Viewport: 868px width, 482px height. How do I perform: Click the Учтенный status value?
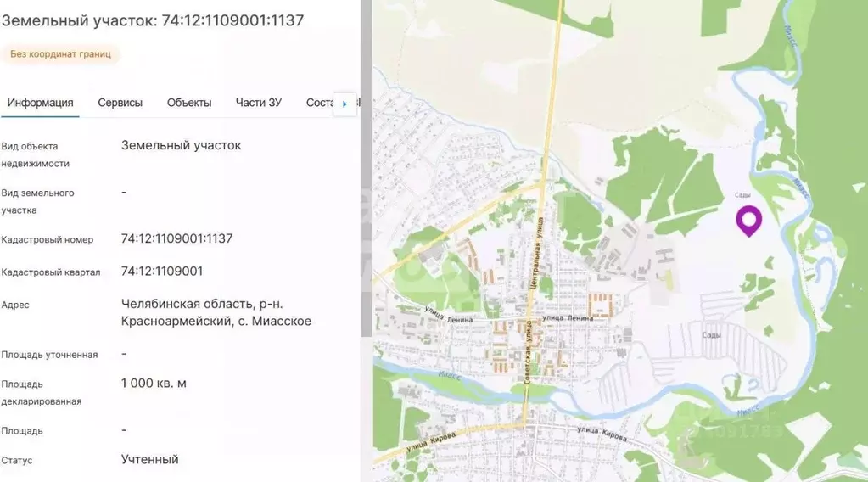[x=149, y=459]
